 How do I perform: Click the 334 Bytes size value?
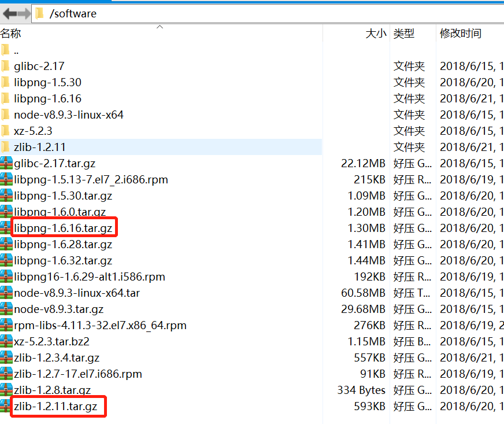click(x=361, y=390)
